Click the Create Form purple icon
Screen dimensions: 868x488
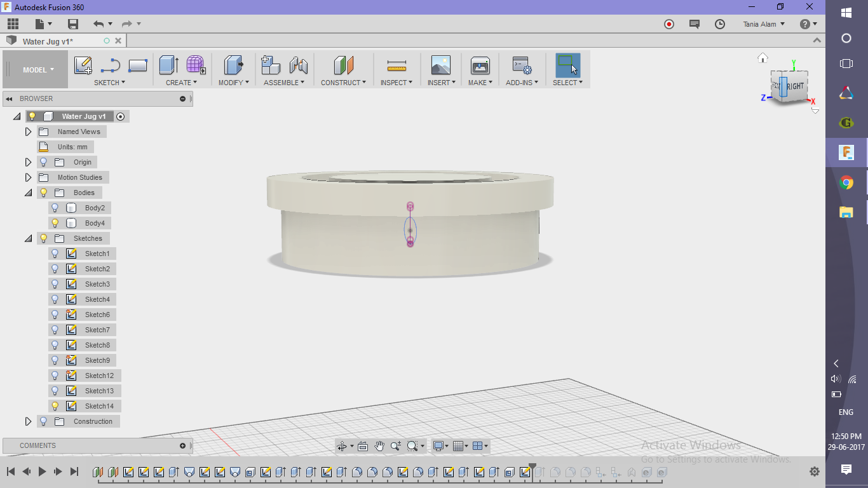click(x=196, y=65)
